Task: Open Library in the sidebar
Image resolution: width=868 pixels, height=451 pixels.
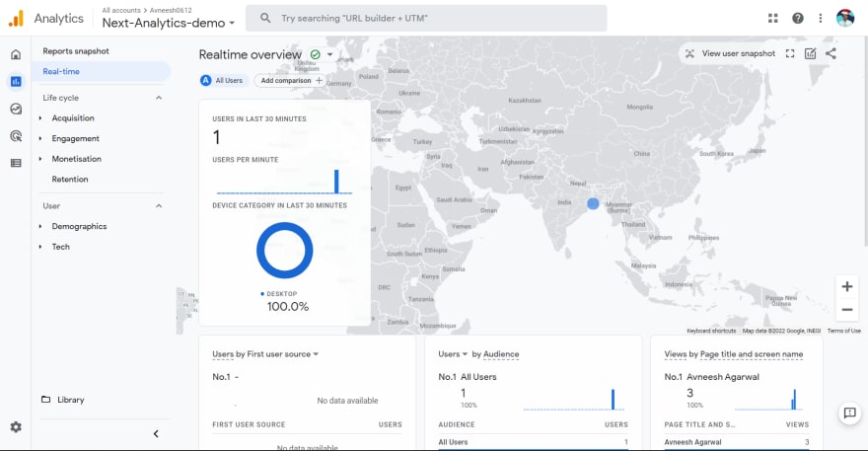Action: [x=71, y=400]
